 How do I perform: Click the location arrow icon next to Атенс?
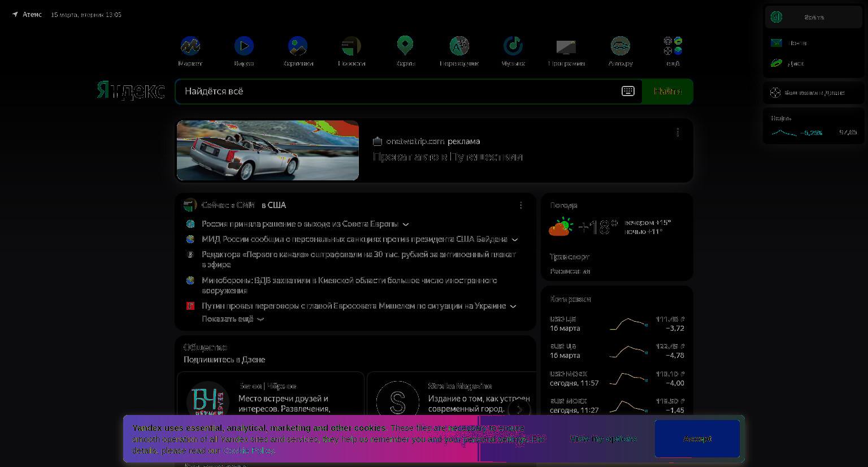click(x=15, y=15)
